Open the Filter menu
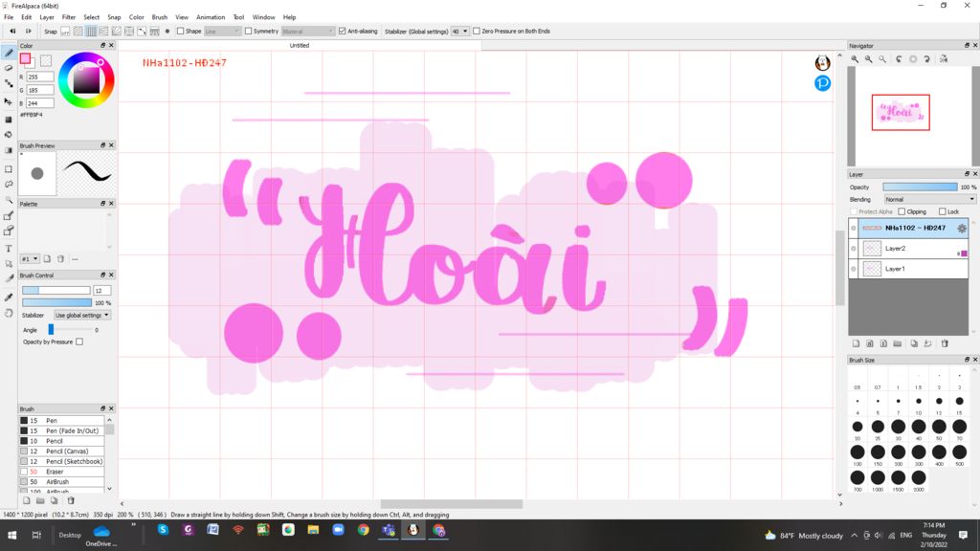Image resolution: width=980 pixels, height=551 pixels. click(69, 17)
